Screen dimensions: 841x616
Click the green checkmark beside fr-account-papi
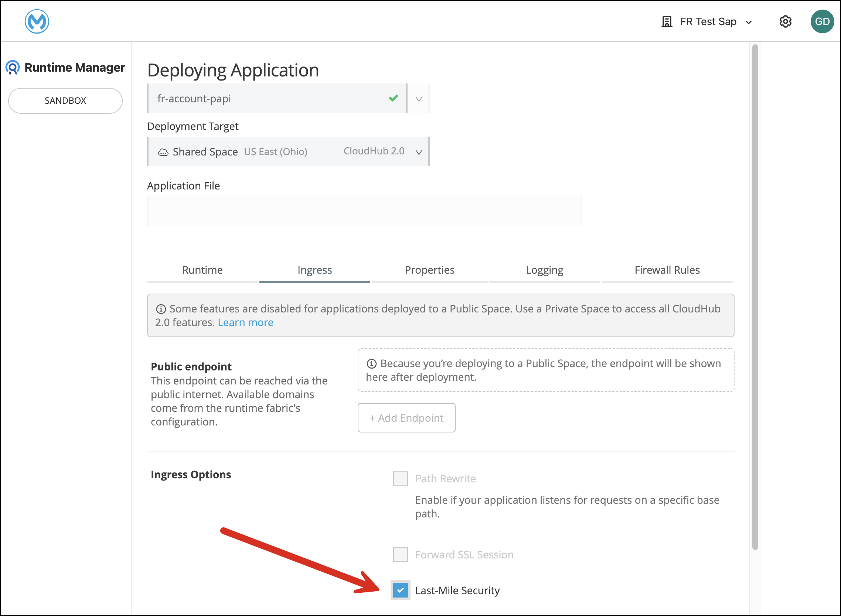click(393, 99)
